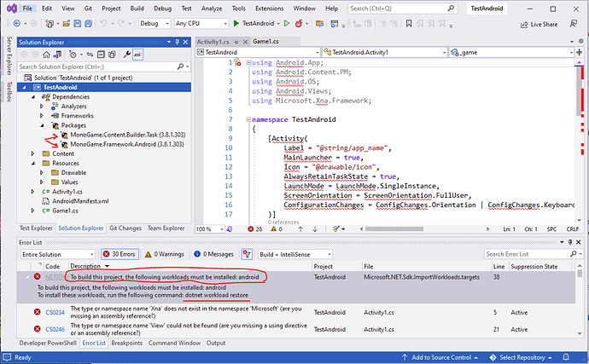The width and height of the screenshot is (589, 364).
Task: Click the CS0246 error code link
Action: [x=55, y=329]
